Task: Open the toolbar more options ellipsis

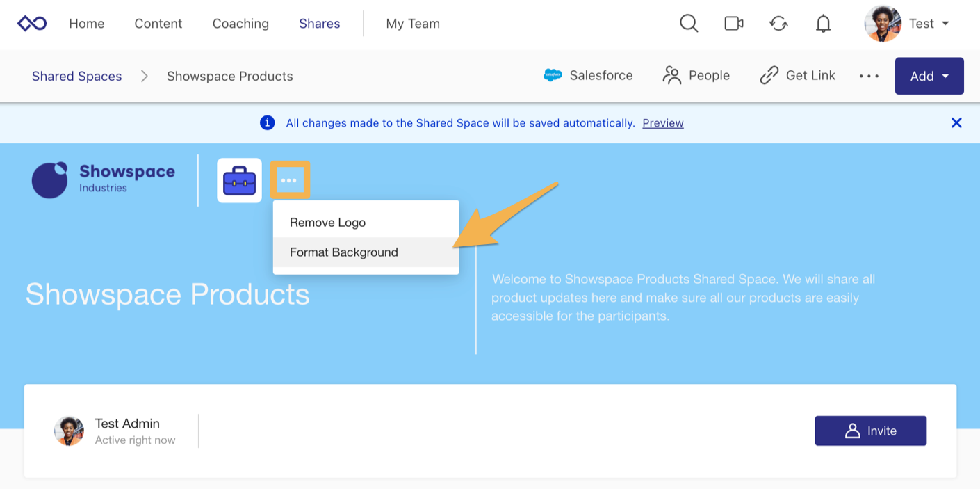Action: pos(869,77)
